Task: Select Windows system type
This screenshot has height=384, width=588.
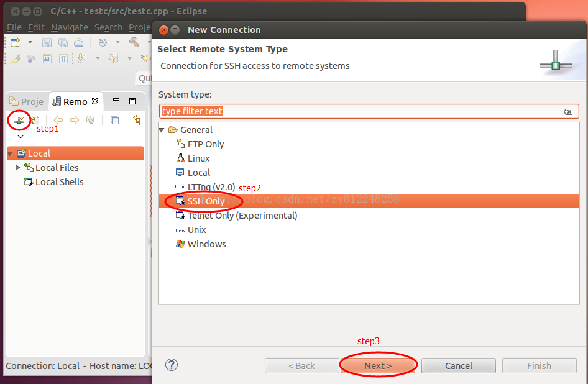Action: [x=369, y=244]
